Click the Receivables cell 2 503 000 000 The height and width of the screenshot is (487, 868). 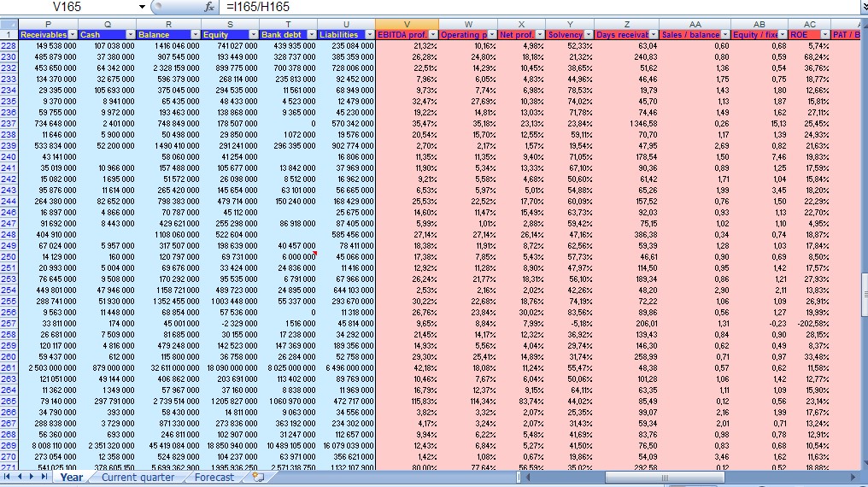[48, 368]
